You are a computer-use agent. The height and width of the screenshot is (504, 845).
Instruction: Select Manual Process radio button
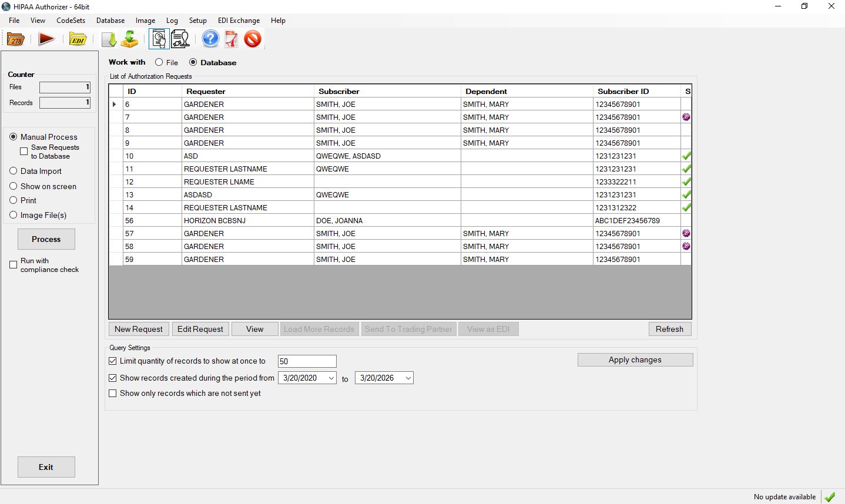(x=14, y=136)
